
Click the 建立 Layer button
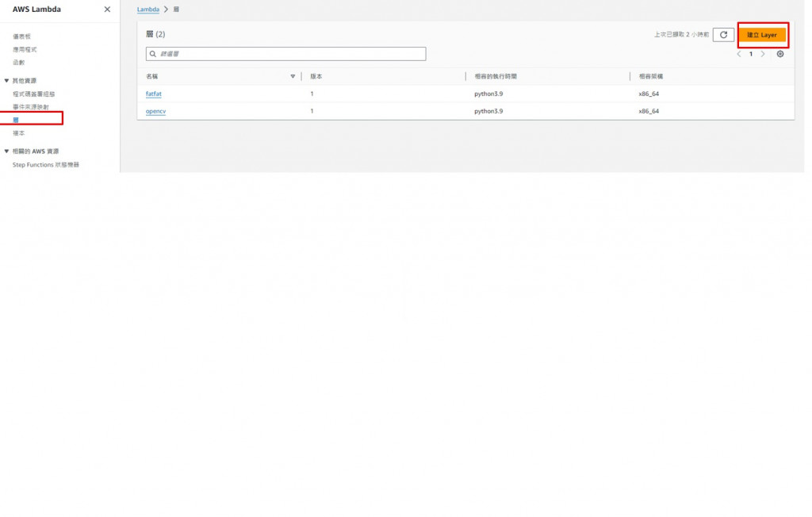coord(762,35)
